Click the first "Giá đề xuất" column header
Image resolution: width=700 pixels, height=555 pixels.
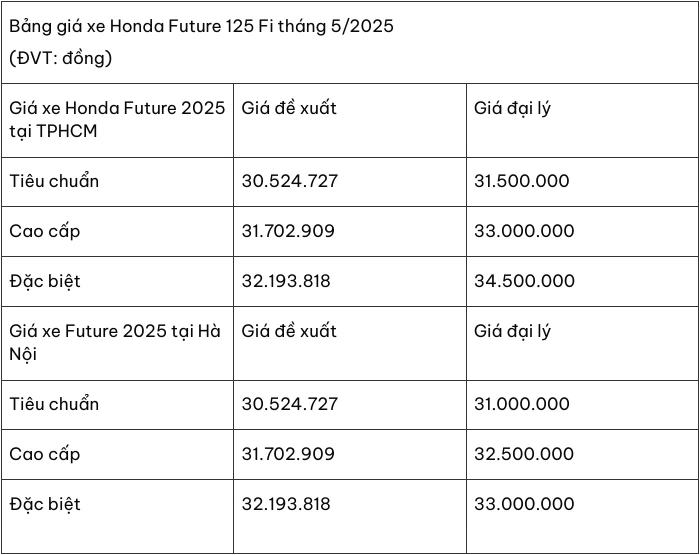pyautogui.click(x=289, y=108)
